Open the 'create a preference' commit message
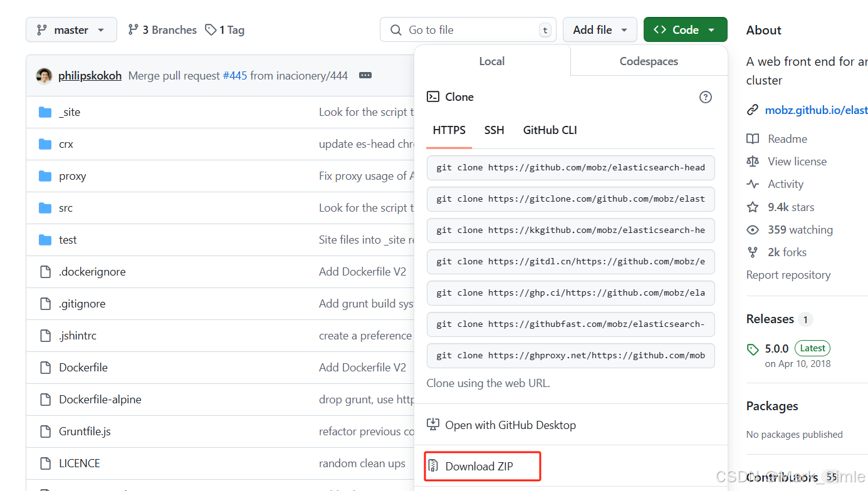Viewport: 868px width, 491px height. click(365, 336)
